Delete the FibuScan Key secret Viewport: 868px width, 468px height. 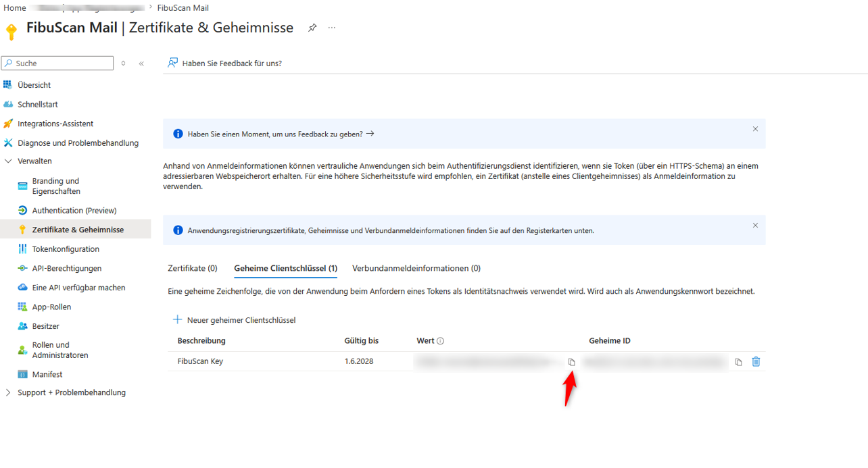[756, 361]
